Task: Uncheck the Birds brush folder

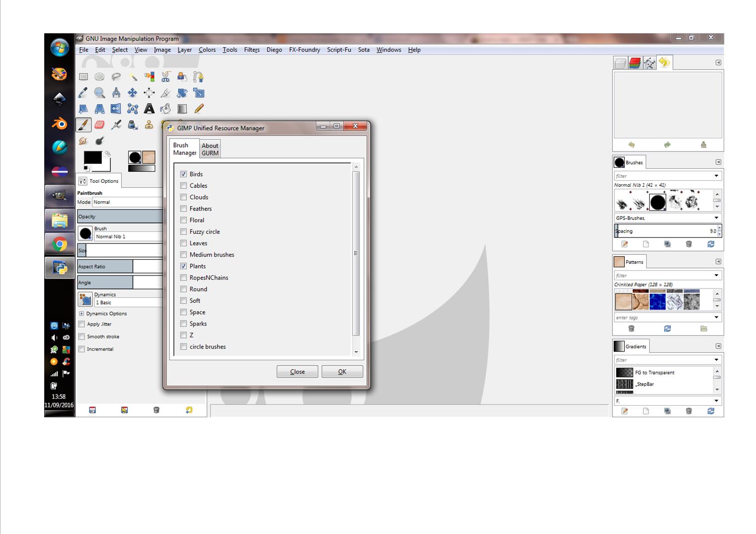Action: click(183, 174)
